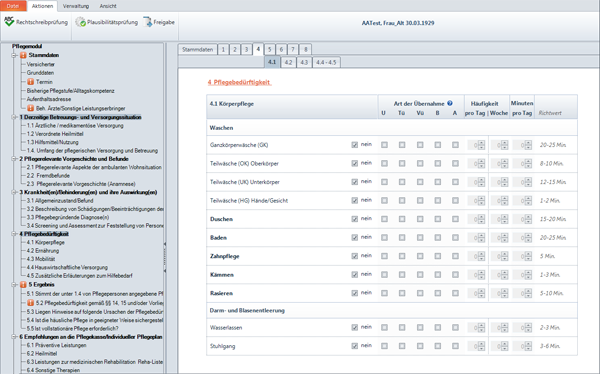600x374 pixels.
Task: Click the orange warning icon beside Stammdaten
Action: coord(23,55)
